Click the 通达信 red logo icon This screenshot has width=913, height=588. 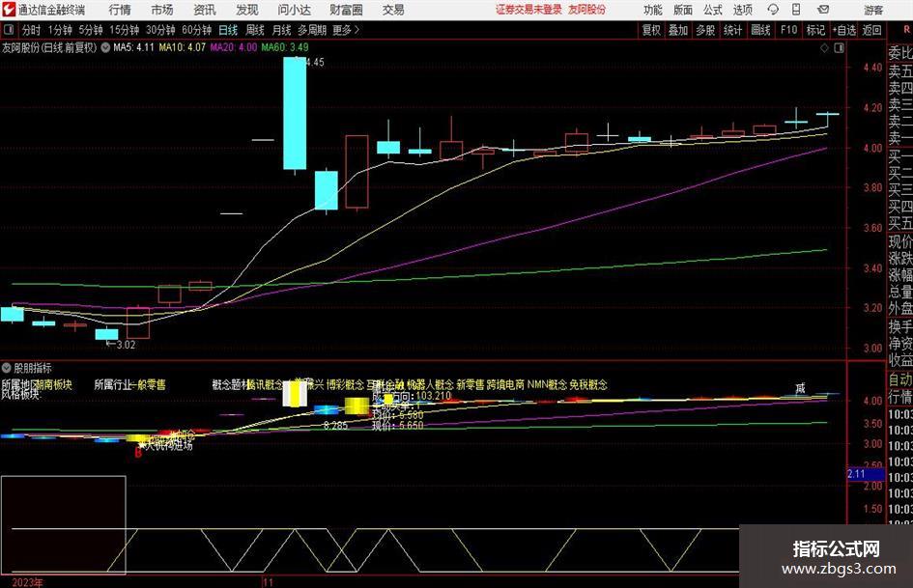coord(8,10)
